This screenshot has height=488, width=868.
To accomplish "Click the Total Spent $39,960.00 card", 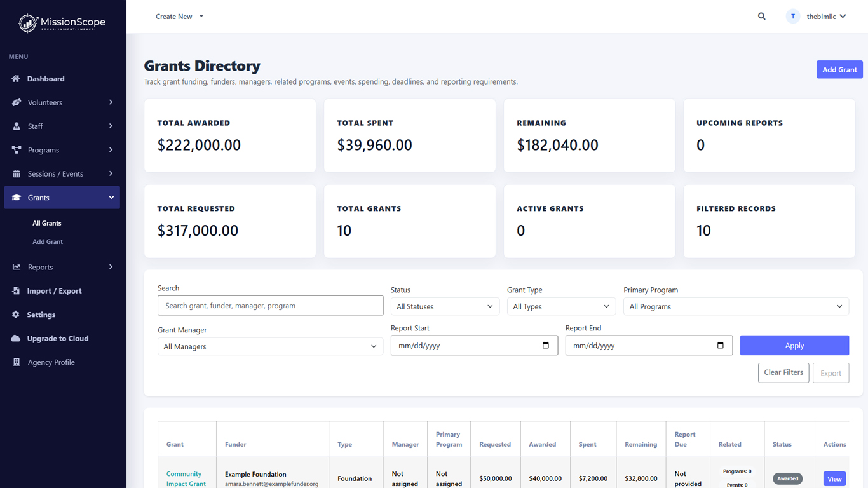I will point(410,135).
